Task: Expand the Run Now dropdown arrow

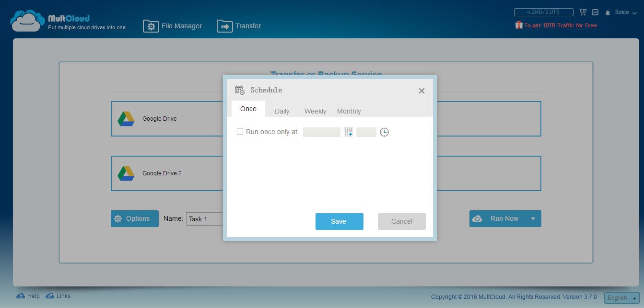Action: click(533, 218)
